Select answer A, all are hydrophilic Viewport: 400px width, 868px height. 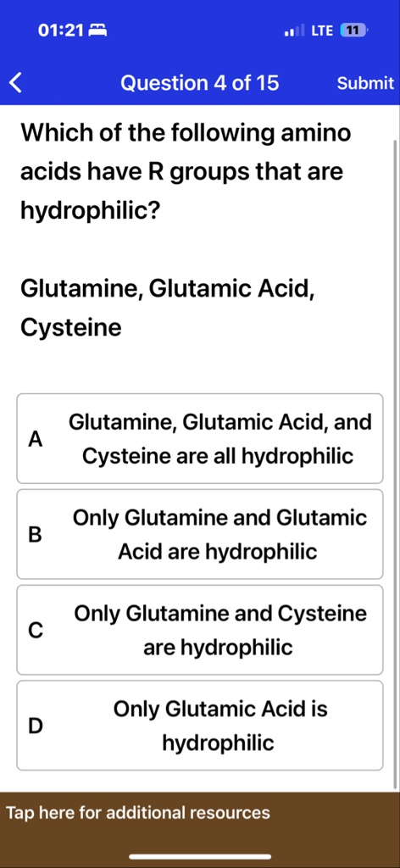pos(200,439)
